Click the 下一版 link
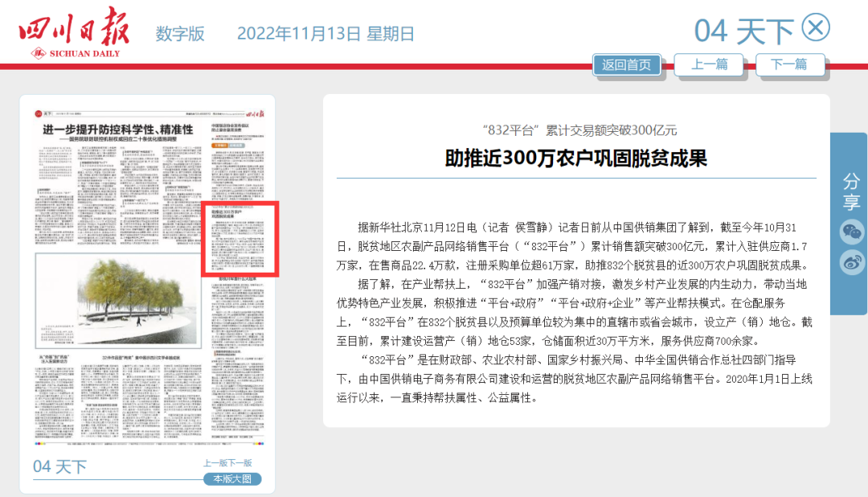Viewport: 868px width, 497px height. [x=240, y=462]
